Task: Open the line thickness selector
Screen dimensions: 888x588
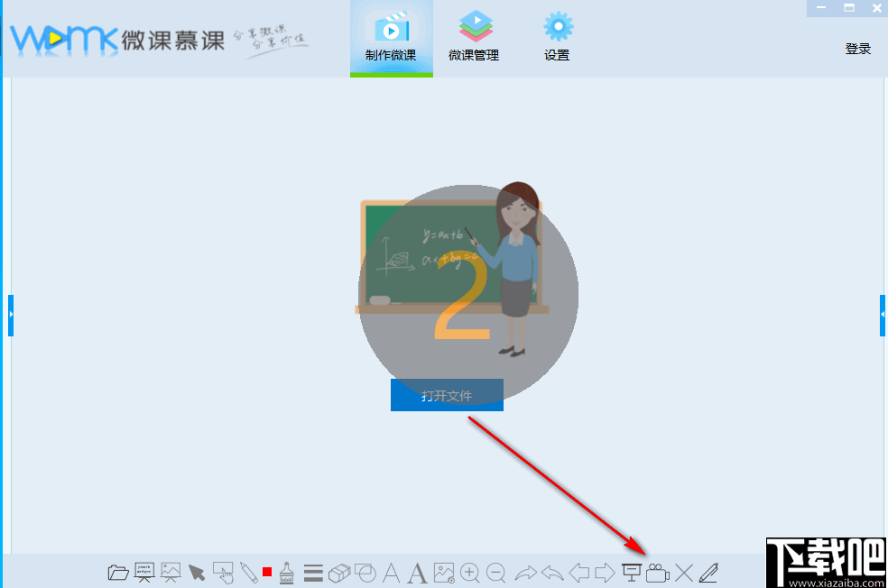Action: tap(312, 573)
